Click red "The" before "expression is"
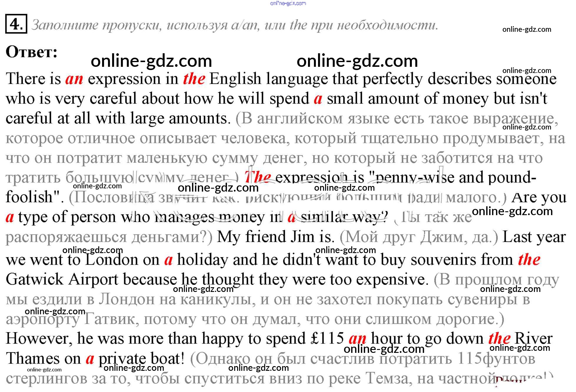This screenshot has width=576, height=392. pos(257,177)
